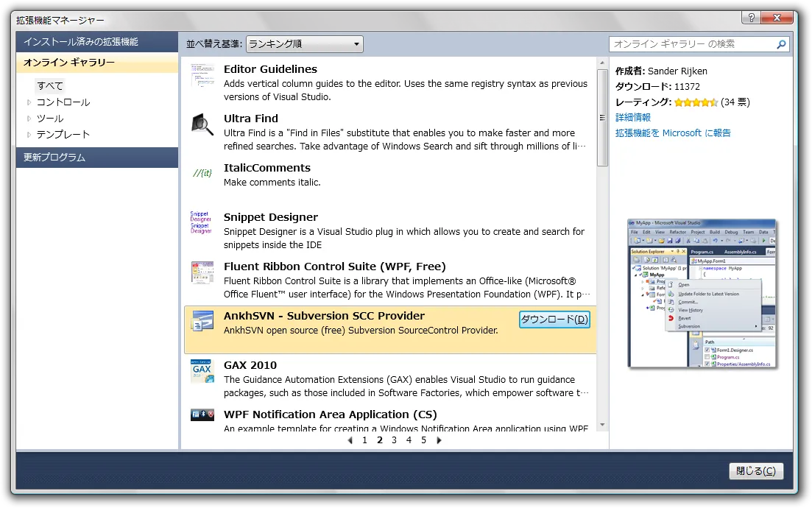This screenshot has height=508, width=812.
Task: Click the GAX 2010 icon
Action: [x=202, y=371]
